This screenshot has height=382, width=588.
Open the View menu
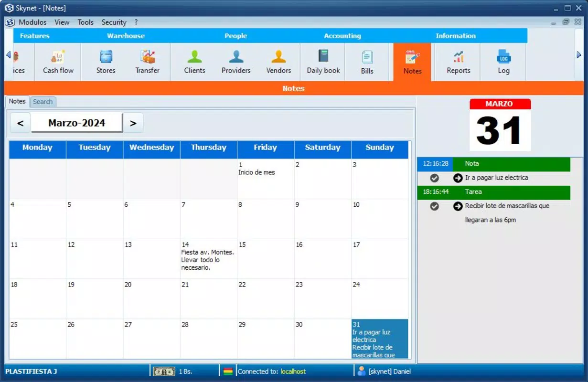[x=62, y=22]
